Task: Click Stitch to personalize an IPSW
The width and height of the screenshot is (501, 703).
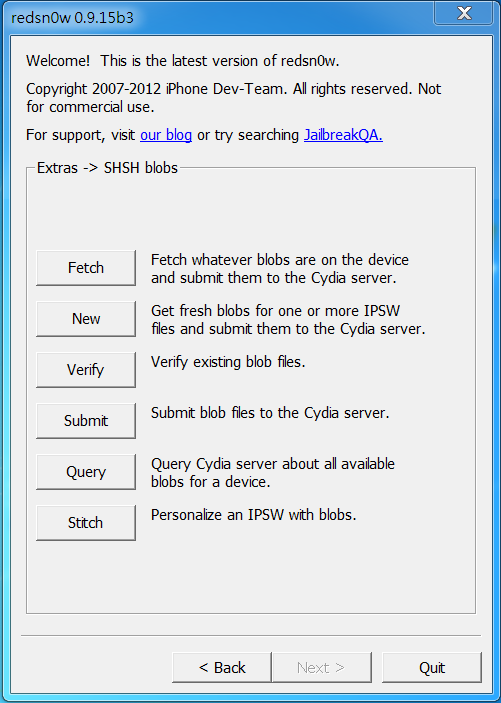Action: (x=86, y=523)
